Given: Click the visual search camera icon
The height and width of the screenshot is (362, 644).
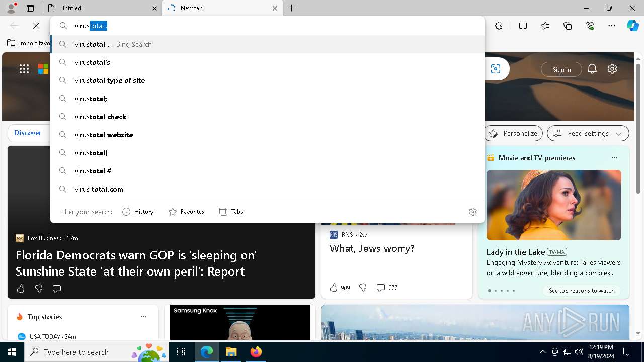Looking at the screenshot, I should [x=496, y=69].
